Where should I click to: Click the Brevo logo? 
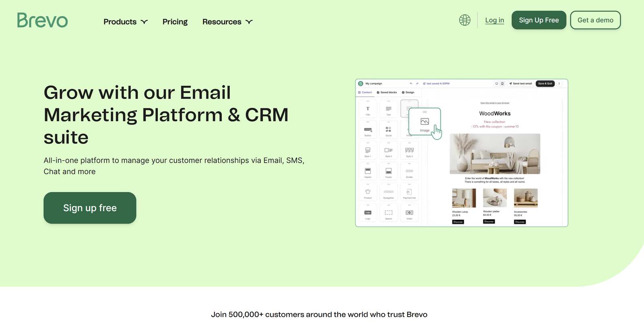pos(42,20)
